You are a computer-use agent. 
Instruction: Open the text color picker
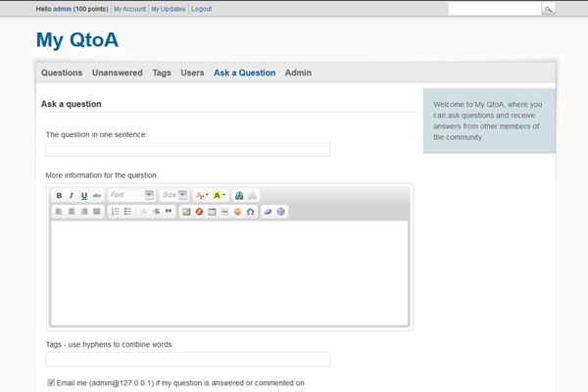tap(202, 195)
